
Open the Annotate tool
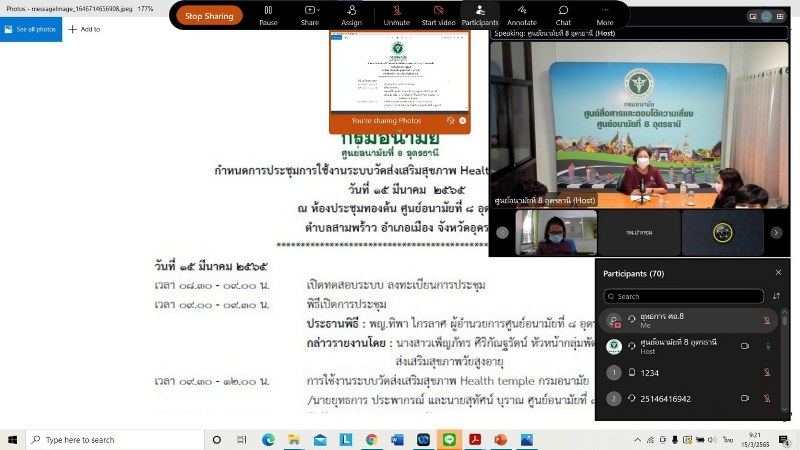(521, 15)
